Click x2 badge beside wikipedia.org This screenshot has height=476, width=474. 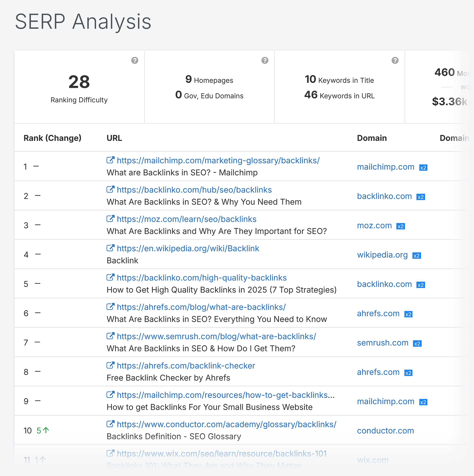pyautogui.click(x=416, y=256)
